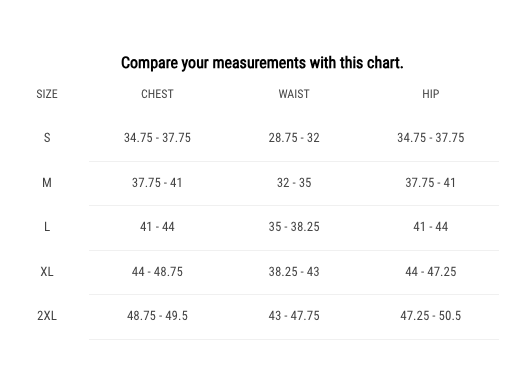Click waist value 35 - 38.25 for L

click(x=294, y=227)
